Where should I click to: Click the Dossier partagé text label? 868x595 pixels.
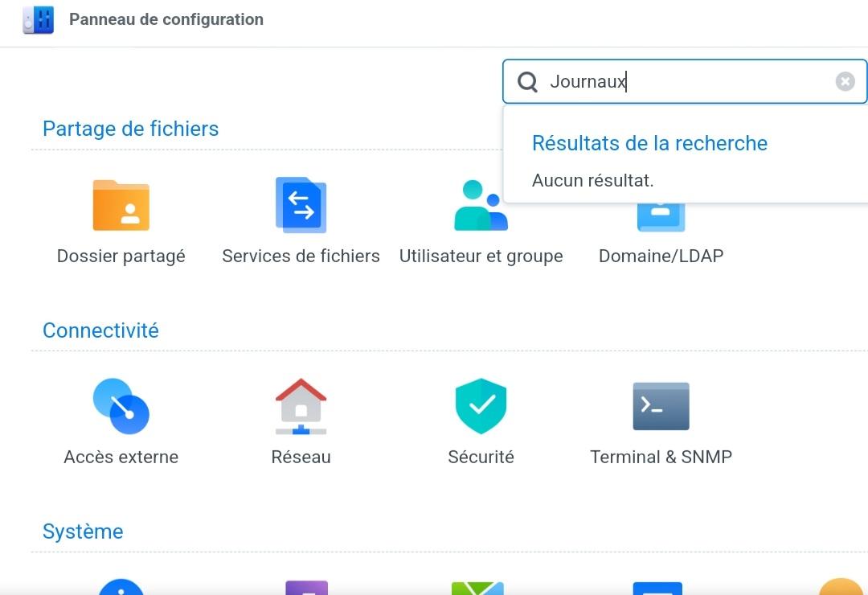(x=121, y=256)
